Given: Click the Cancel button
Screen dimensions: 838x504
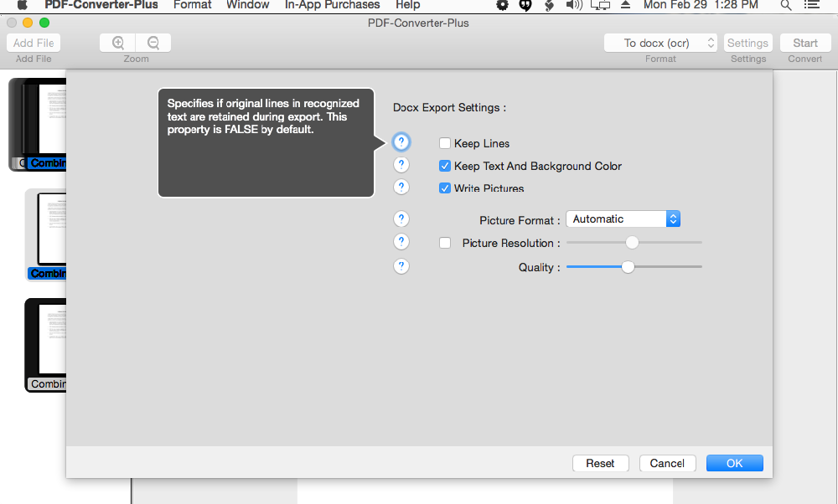Looking at the screenshot, I should tap(668, 463).
